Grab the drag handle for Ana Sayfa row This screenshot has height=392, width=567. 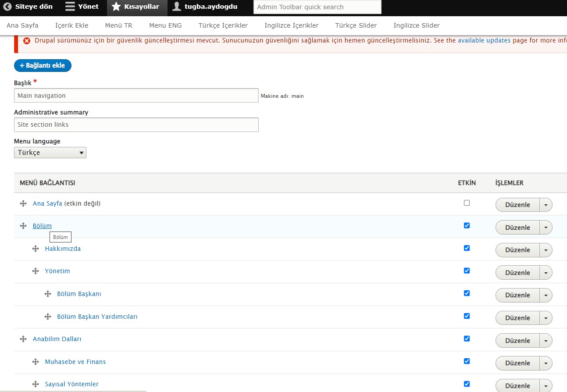23,203
